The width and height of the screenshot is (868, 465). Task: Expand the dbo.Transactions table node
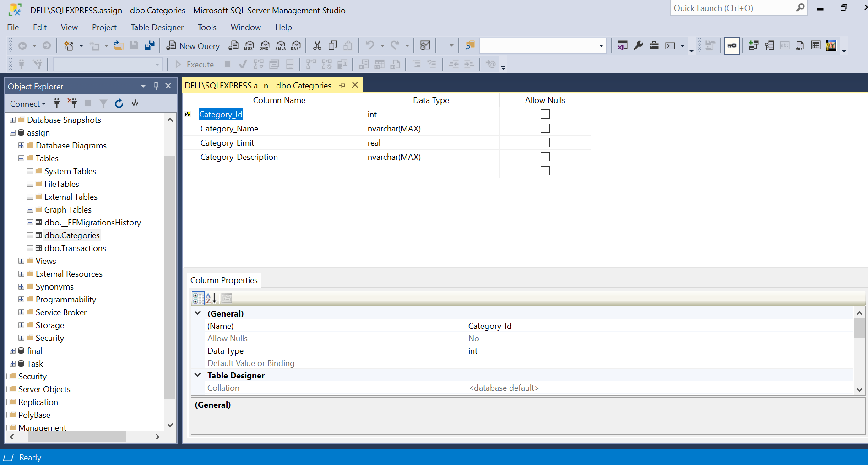[x=30, y=248]
